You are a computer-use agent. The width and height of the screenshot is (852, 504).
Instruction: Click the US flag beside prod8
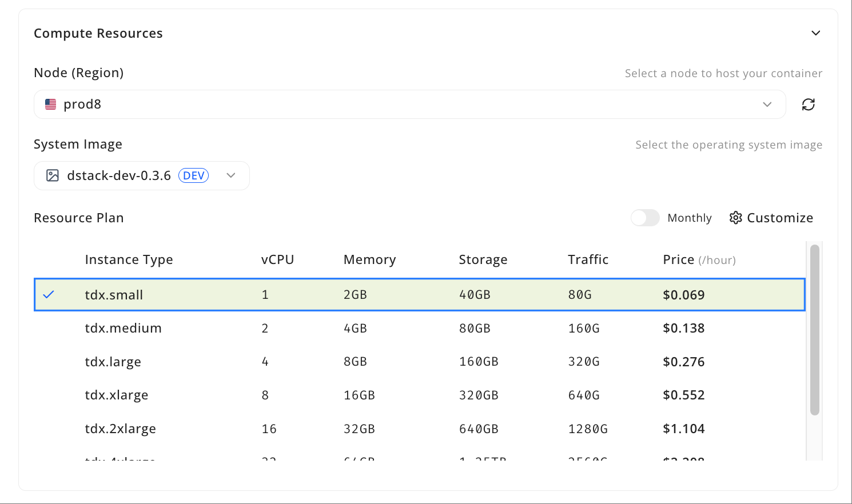50,104
